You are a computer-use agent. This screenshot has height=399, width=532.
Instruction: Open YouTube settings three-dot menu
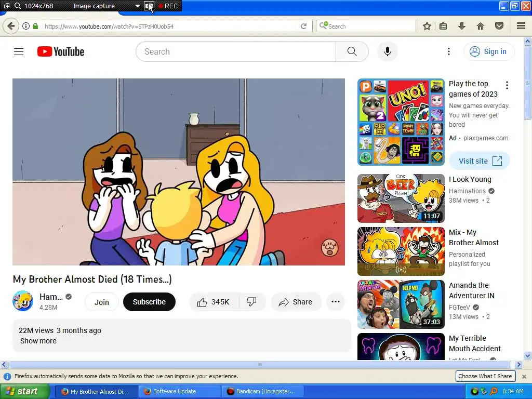click(449, 51)
